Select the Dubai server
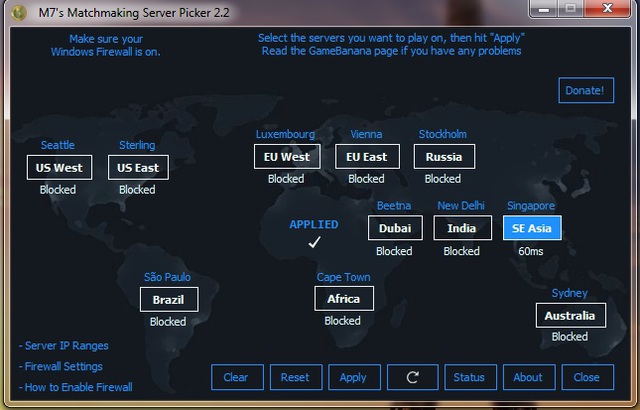640x410 pixels. click(395, 228)
